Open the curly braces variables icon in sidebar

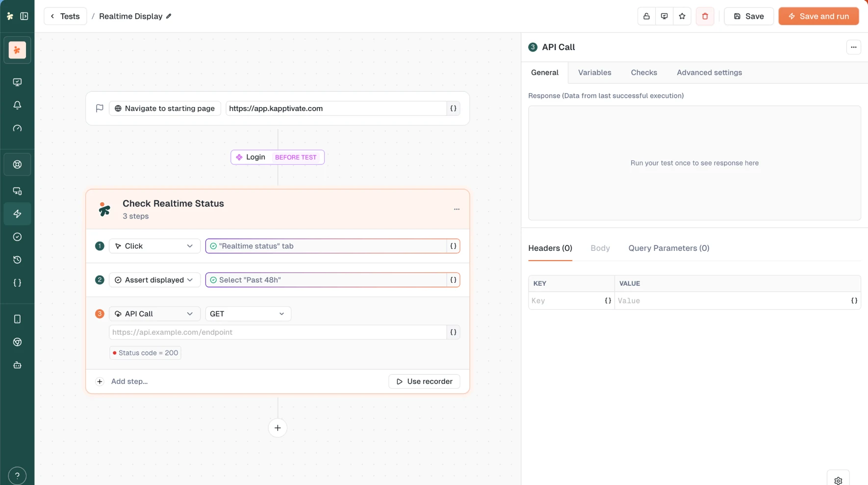[17, 283]
